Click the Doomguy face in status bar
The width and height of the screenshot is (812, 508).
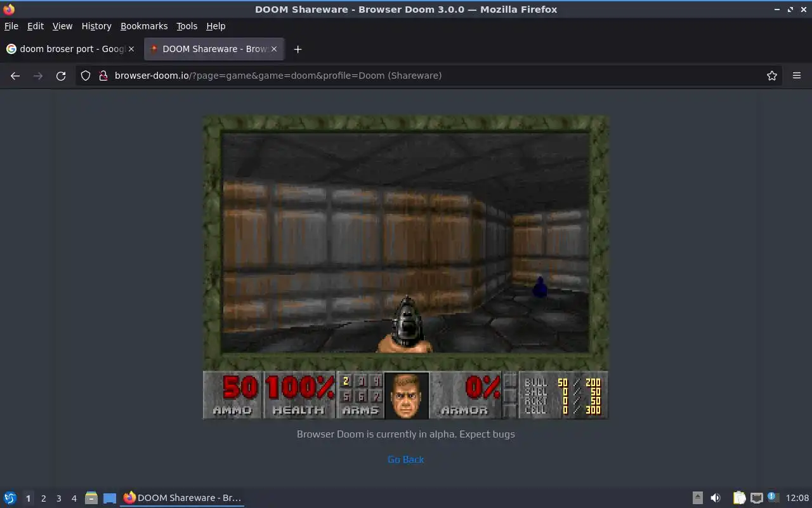point(407,395)
